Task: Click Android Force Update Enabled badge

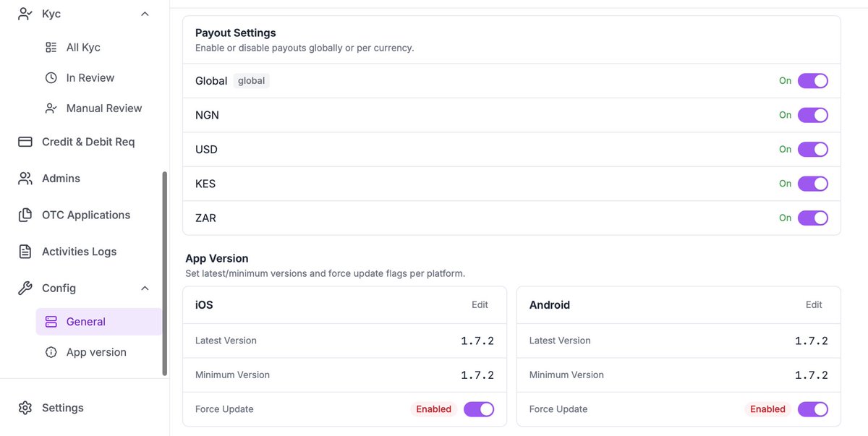Action: click(x=768, y=409)
